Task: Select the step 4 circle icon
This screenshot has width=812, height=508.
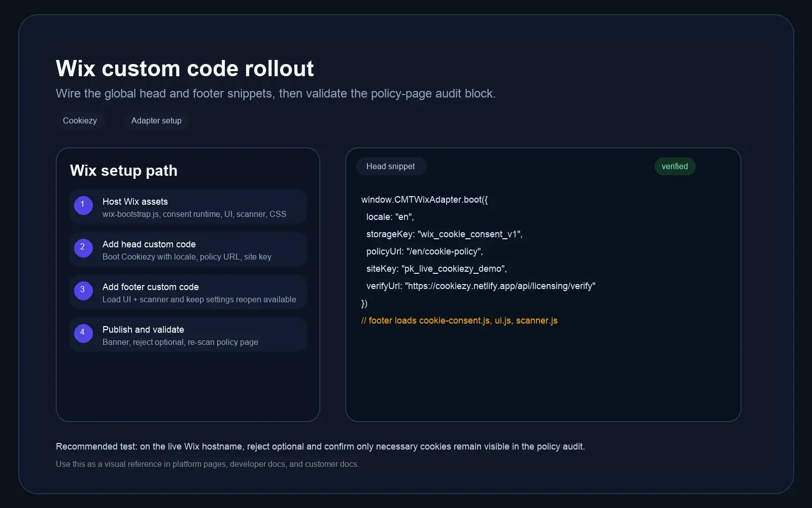Action: point(83,333)
